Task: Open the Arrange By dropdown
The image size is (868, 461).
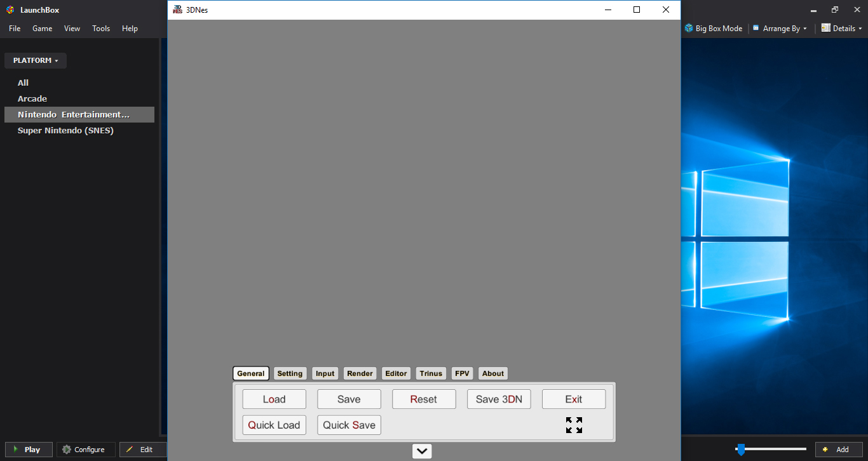Action: [x=780, y=29]
